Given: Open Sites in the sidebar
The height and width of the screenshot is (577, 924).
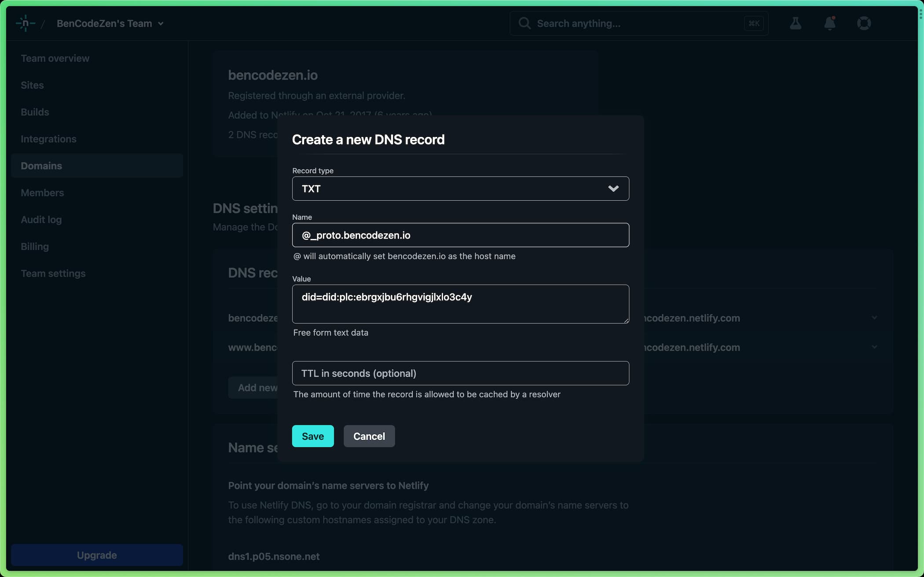Looking at the screenshot, I should (x=32, y=85).
